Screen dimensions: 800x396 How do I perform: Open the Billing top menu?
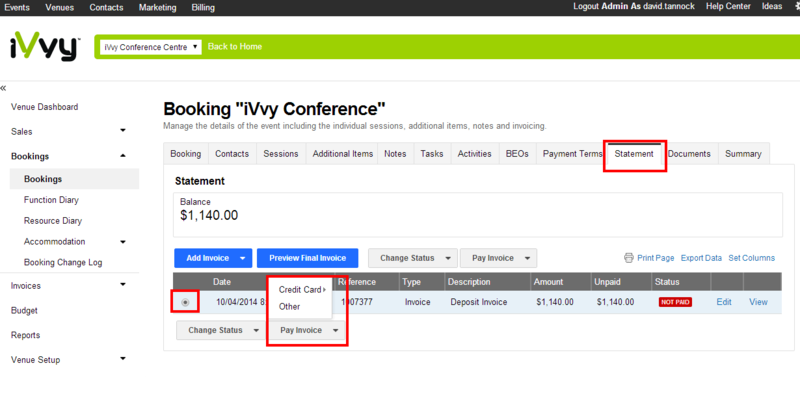click(x=203, y=7)
